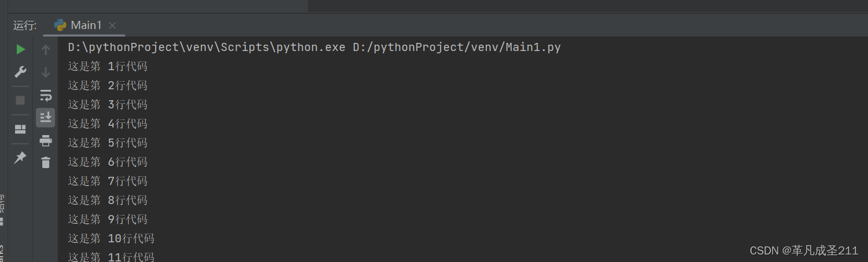This screenshot has width=868, height=262.
Task: Rerun Main1 with the green play icon
Action: (20, 49)
